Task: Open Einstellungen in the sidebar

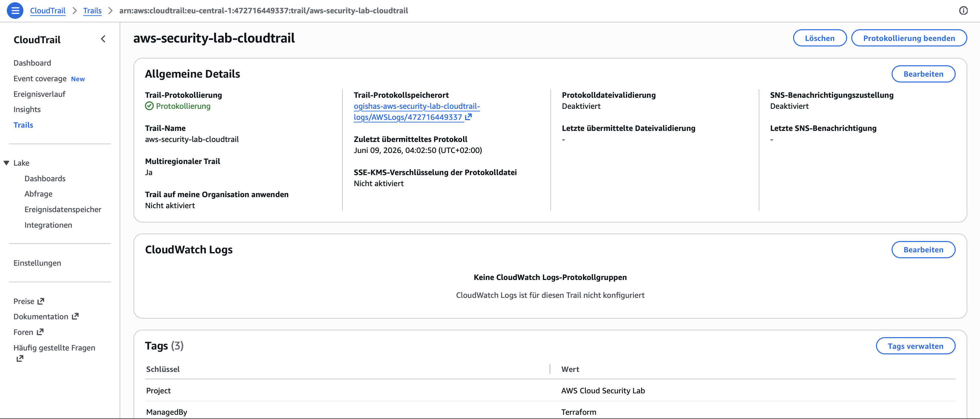Action: click(37, 263)
